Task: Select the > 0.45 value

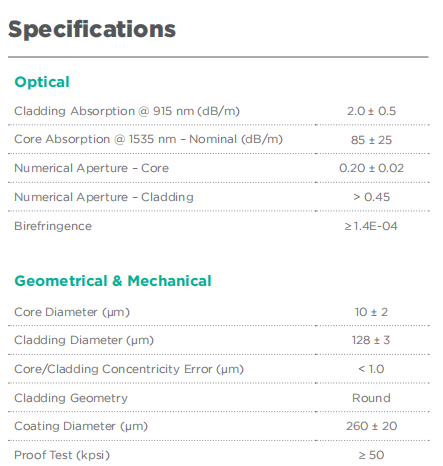Action: [371, 197]
